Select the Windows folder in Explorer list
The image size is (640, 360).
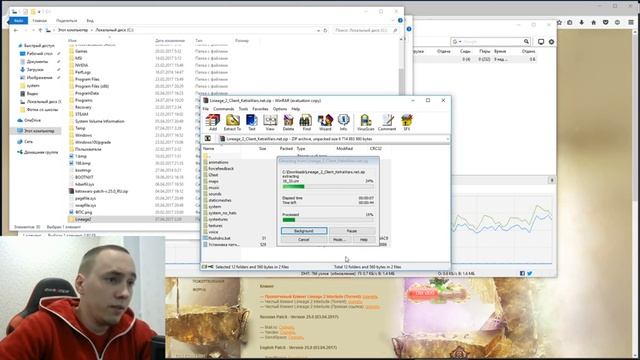(83, 135)
